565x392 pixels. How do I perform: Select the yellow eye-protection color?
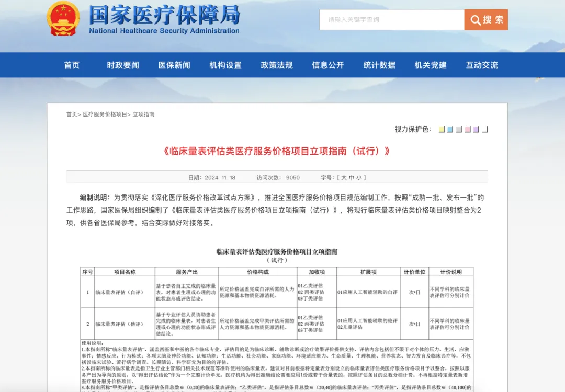tap(440, 129)
